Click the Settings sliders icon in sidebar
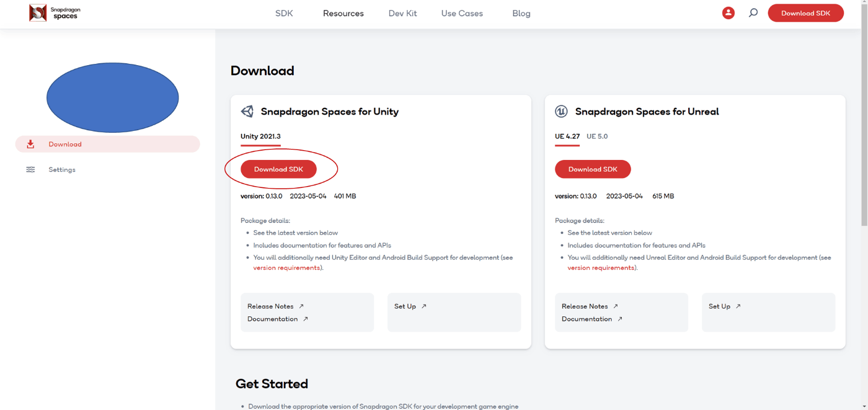This screenshot has width=868, height=410. (30, 169)
